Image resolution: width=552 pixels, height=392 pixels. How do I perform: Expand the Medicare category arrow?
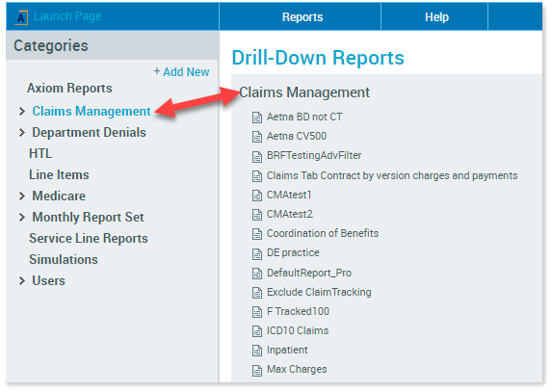pos(22,196)
